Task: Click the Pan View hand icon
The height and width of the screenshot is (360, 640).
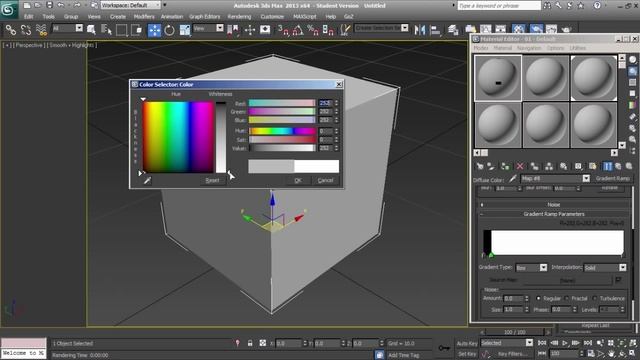Action: [611, 353]
